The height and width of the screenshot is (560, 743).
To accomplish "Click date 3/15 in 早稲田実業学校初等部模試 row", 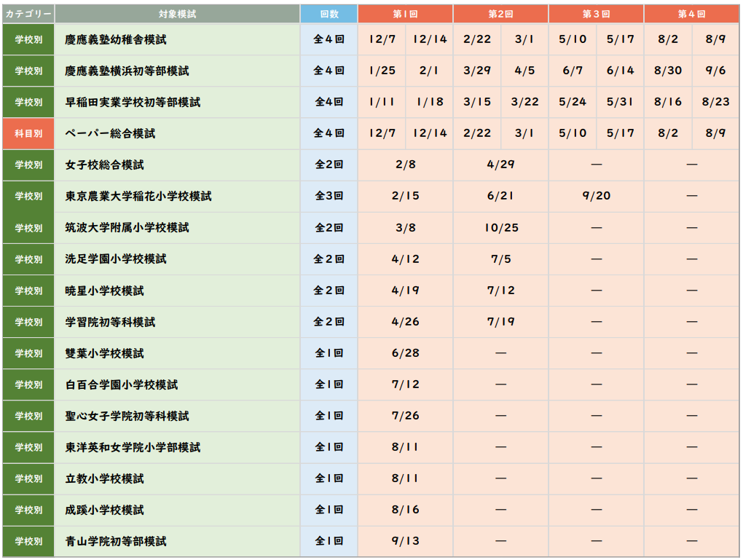I will click(x=477, y=102).
